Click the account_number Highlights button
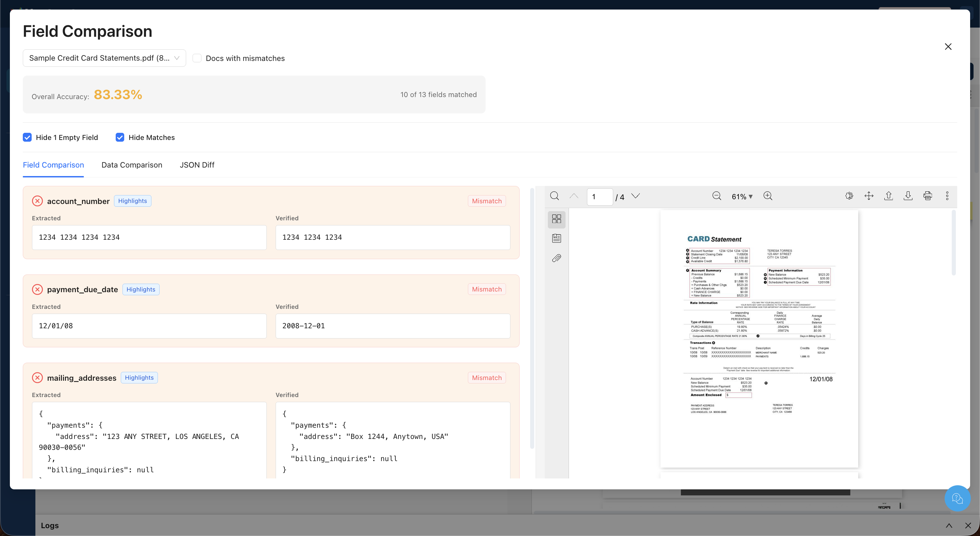 [132, 201]
